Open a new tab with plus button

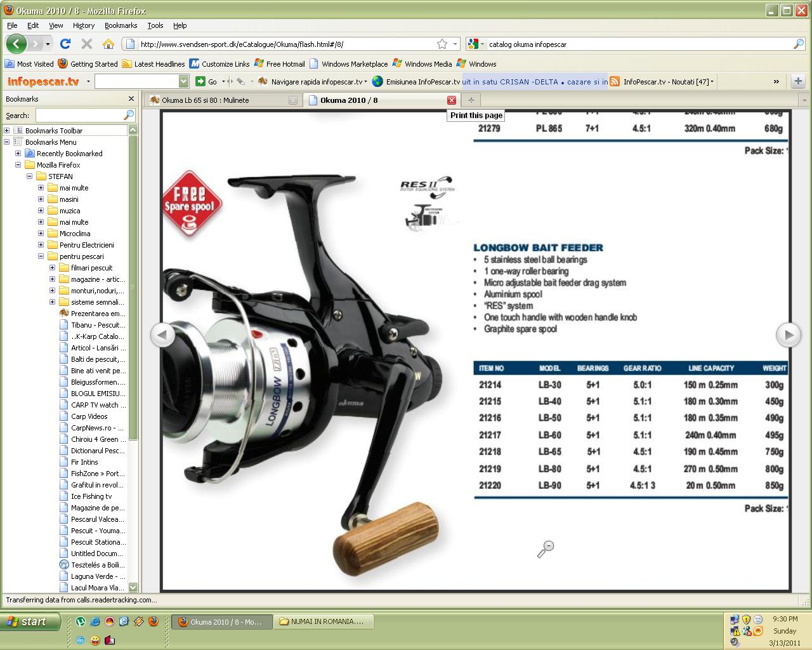coord(471,100)
